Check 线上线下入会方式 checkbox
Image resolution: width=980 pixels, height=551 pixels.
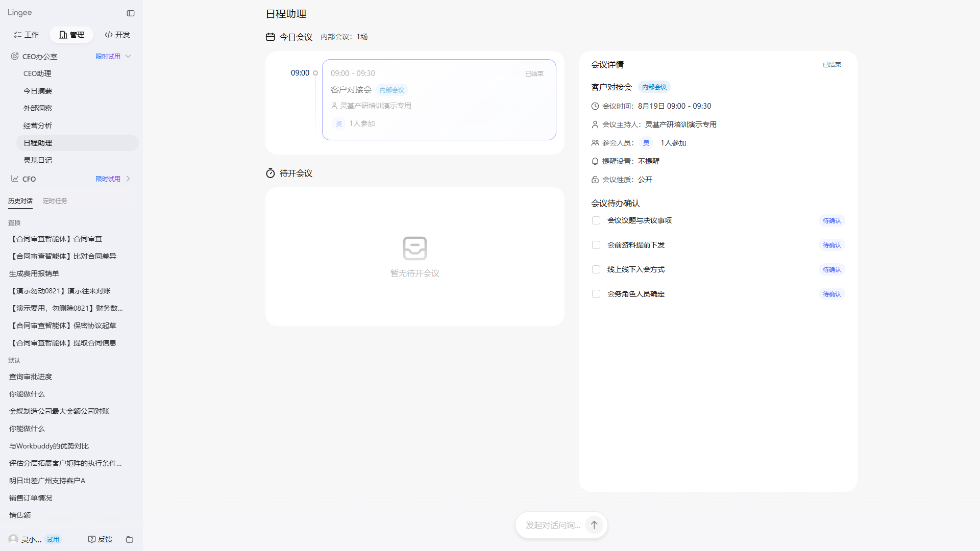coord(596,269)
